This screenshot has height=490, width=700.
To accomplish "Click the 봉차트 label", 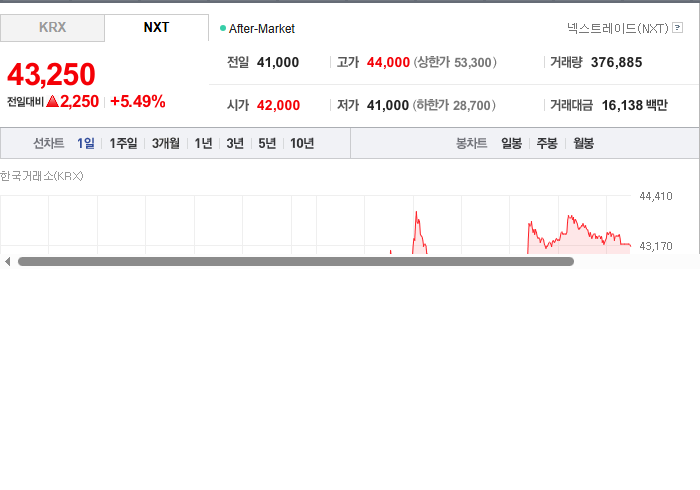I will click(x=471, y=143).
